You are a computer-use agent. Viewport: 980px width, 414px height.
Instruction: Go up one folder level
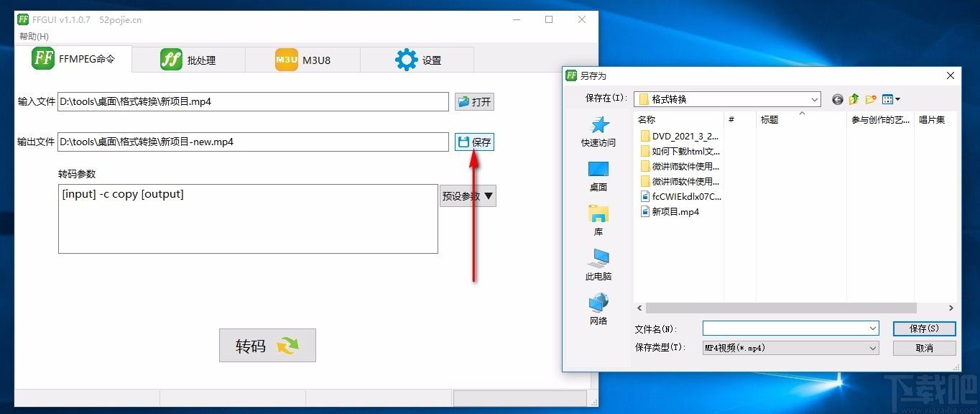[854, 98]
